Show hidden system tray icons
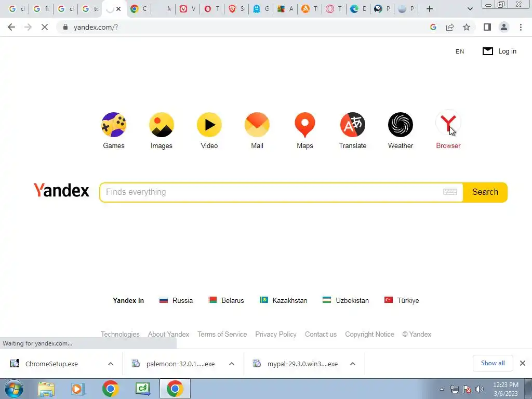The height and width of the screenshot is (399, 532). [x=442, y=389]
